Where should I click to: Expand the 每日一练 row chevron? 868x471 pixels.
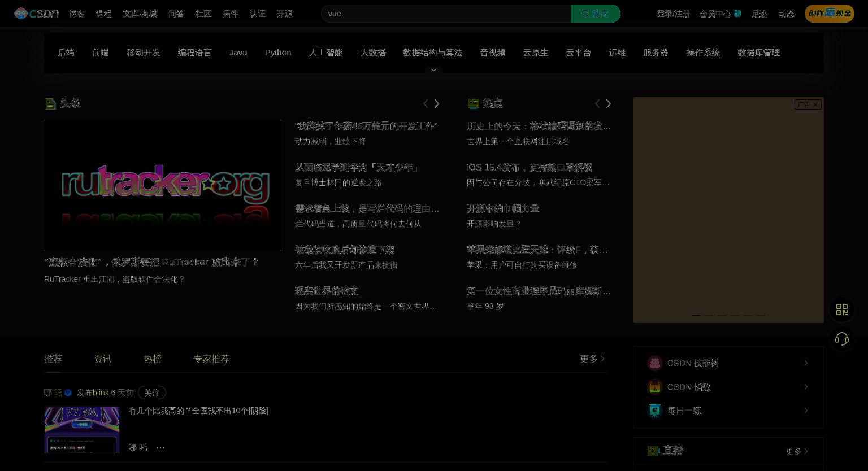[x=806, y=411]
